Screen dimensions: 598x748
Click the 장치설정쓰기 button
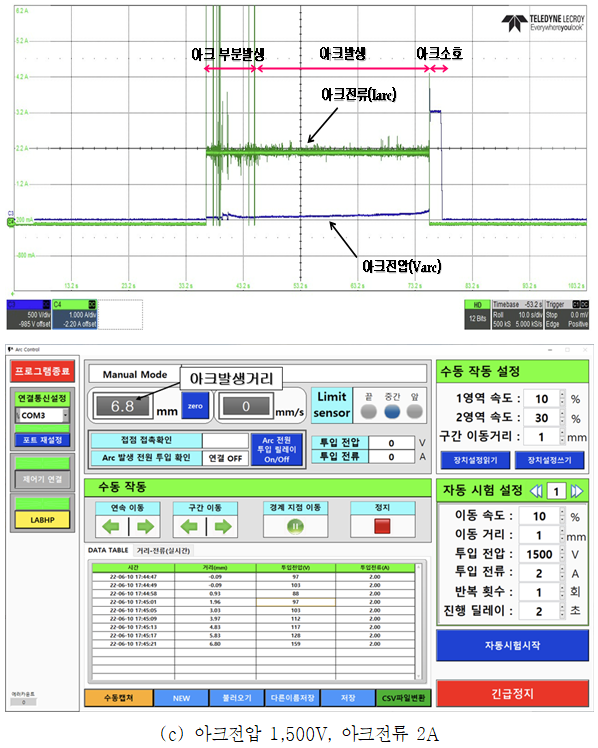coord(549,460)
